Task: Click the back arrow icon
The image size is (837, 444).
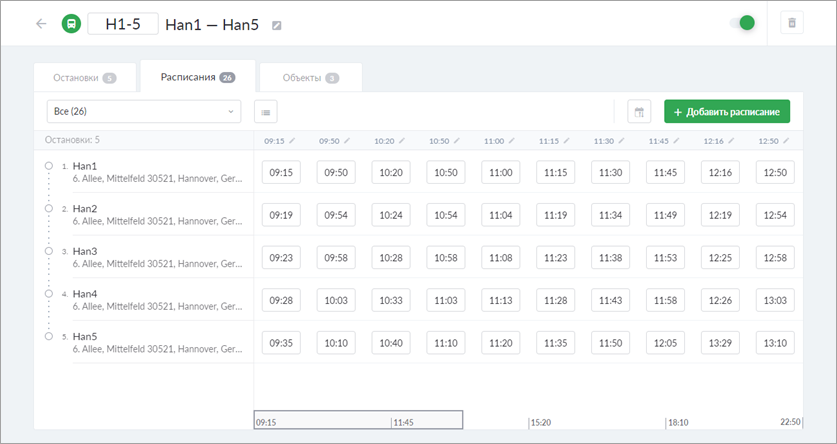Action: click(x=41, y=24)
